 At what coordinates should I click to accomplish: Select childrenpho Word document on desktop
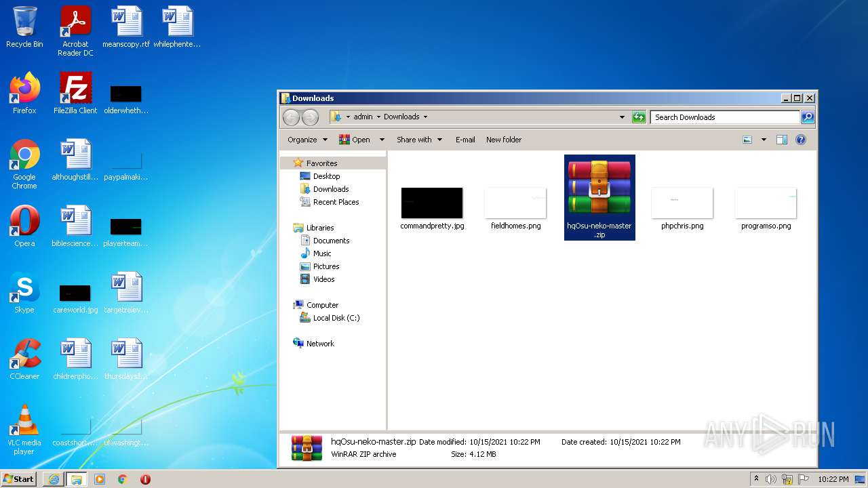[x=75, y=359]
